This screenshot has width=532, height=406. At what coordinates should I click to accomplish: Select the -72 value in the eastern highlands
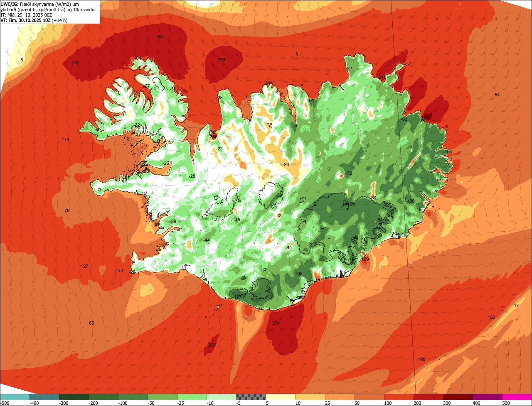[x=348, y=173]
